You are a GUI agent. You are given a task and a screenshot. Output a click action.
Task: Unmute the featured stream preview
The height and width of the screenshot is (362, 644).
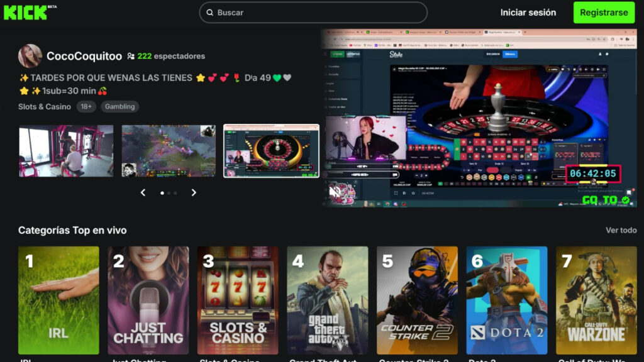335,191
